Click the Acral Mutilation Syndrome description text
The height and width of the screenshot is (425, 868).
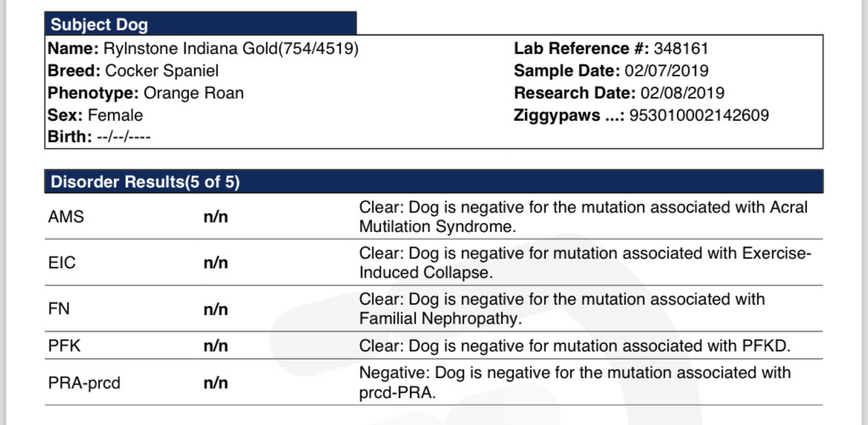[583, 217]
